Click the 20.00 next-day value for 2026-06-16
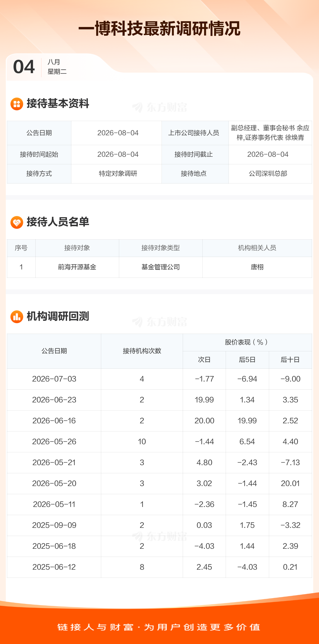 [x=204, y=421]
